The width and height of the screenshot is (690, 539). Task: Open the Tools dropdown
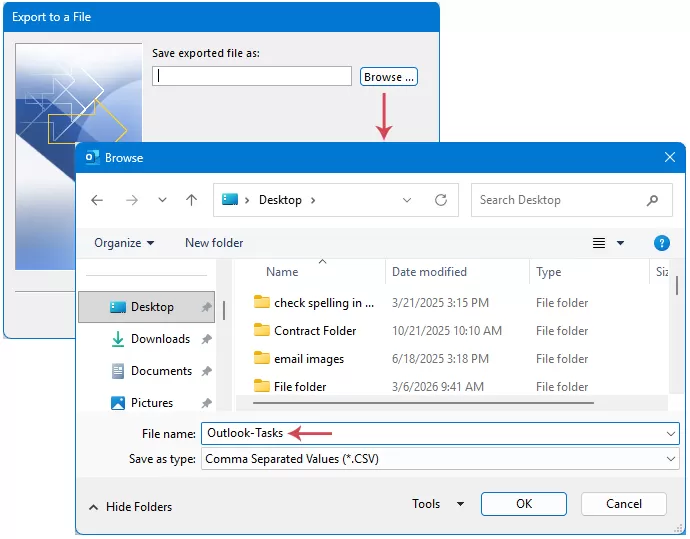(438, 504)
